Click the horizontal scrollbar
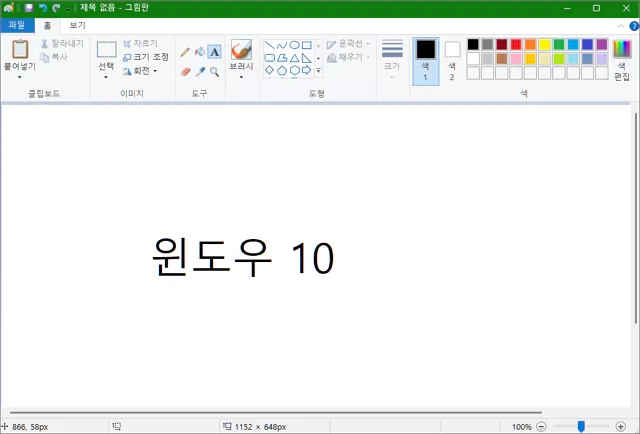Viewport: 640px width, 434px height. click(276, 412)
